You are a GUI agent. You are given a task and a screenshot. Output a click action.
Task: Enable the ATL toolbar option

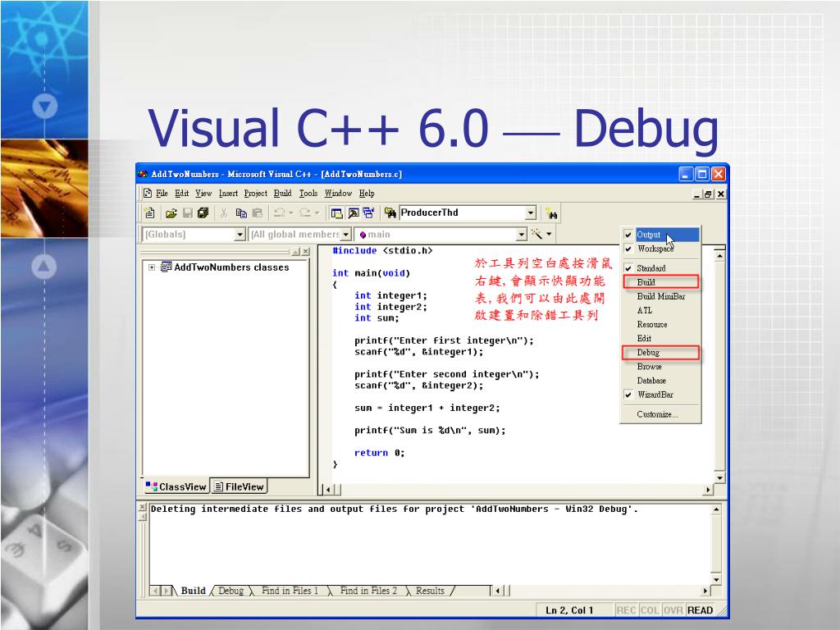660,310
